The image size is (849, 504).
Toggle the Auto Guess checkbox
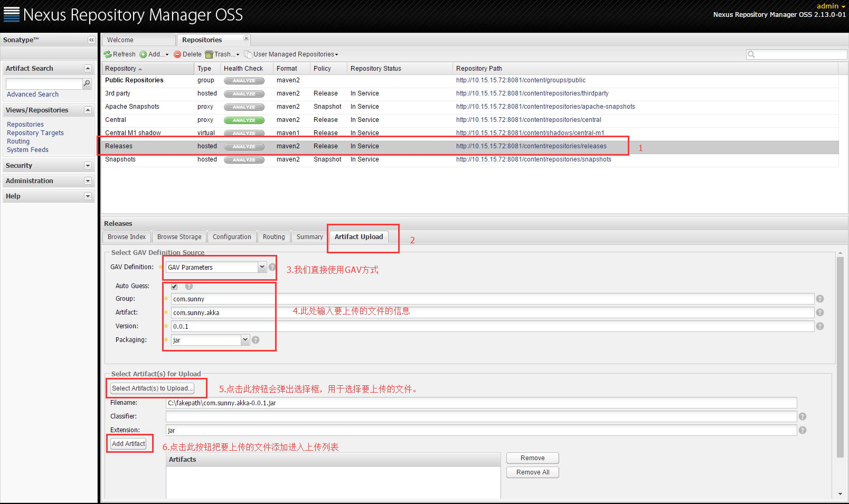click(x=174, y=287)
